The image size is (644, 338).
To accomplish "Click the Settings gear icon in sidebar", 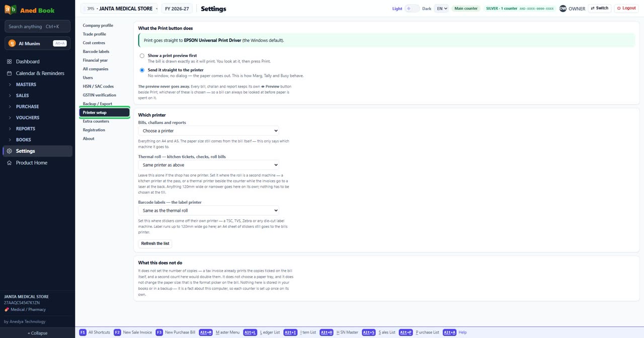I will pos(9,151).
